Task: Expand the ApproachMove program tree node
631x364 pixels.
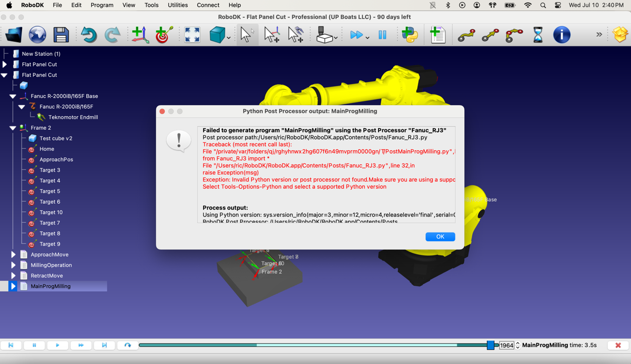Action: point(14,255)
